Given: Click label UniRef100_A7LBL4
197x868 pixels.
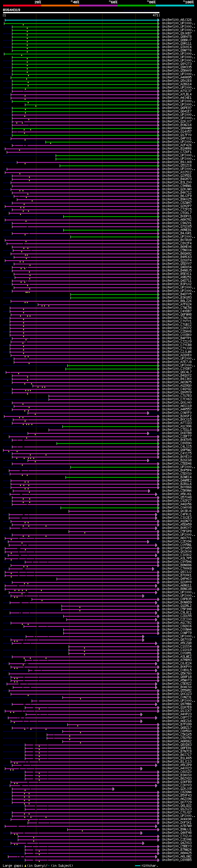Looking at the screenshot, I should 176,94.
